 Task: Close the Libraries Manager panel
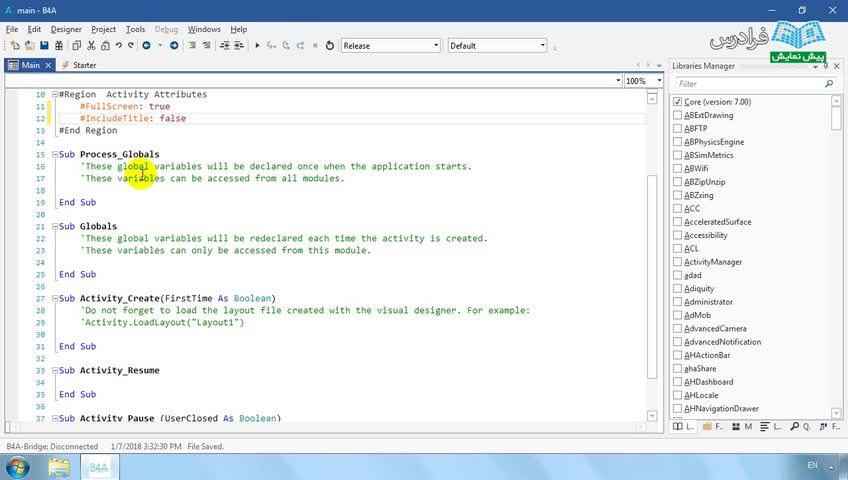(837, 66)
